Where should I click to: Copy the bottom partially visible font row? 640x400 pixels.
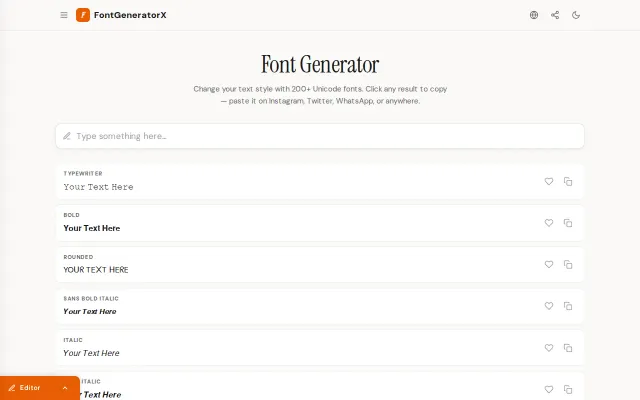568,389
